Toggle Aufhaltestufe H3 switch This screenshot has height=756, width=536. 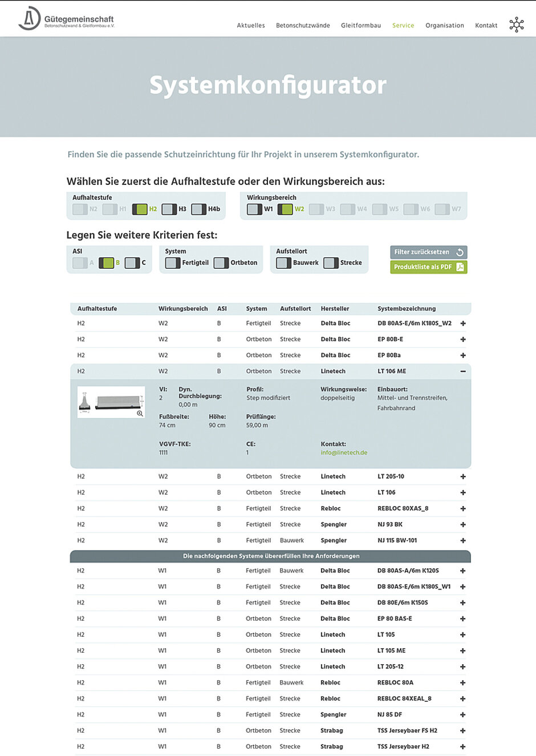pos(169,209)
